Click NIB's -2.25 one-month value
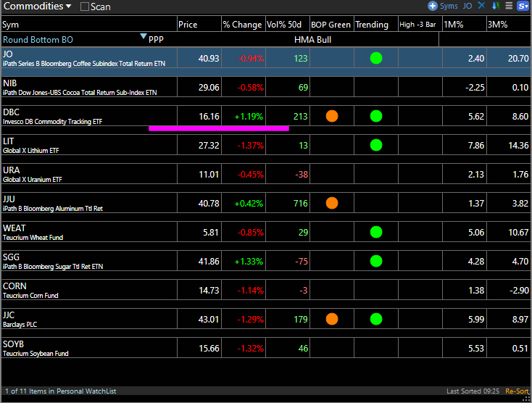This screenshot has width=532, height=403. pyautogui.click(x=475, y=88)
